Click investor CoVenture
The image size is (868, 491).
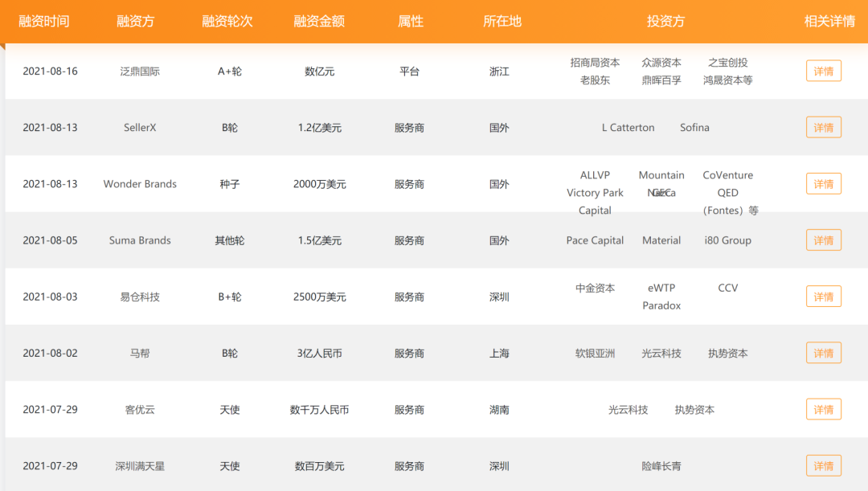(x=728, y=175)
